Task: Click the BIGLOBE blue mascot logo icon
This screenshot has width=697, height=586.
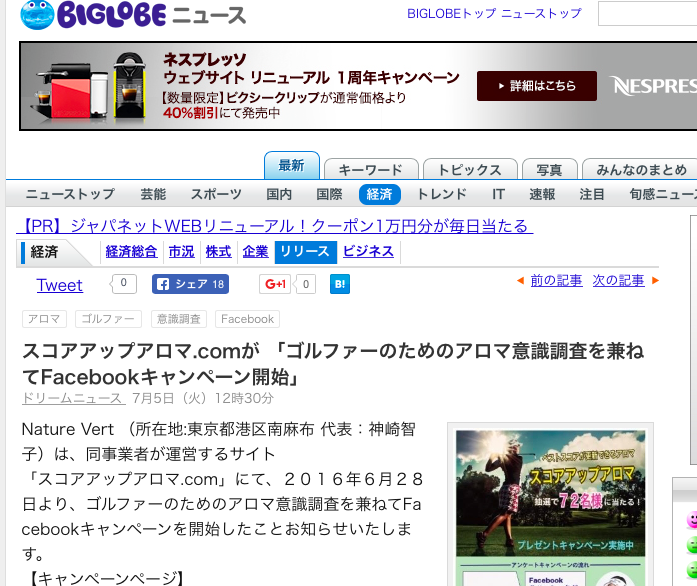Action: click(37, 15)
